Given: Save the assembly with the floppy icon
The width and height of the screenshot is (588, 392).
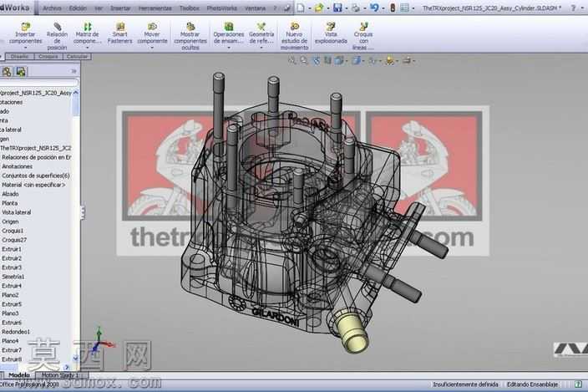Looking at the screenshot, I should click(x=337, y=8).
